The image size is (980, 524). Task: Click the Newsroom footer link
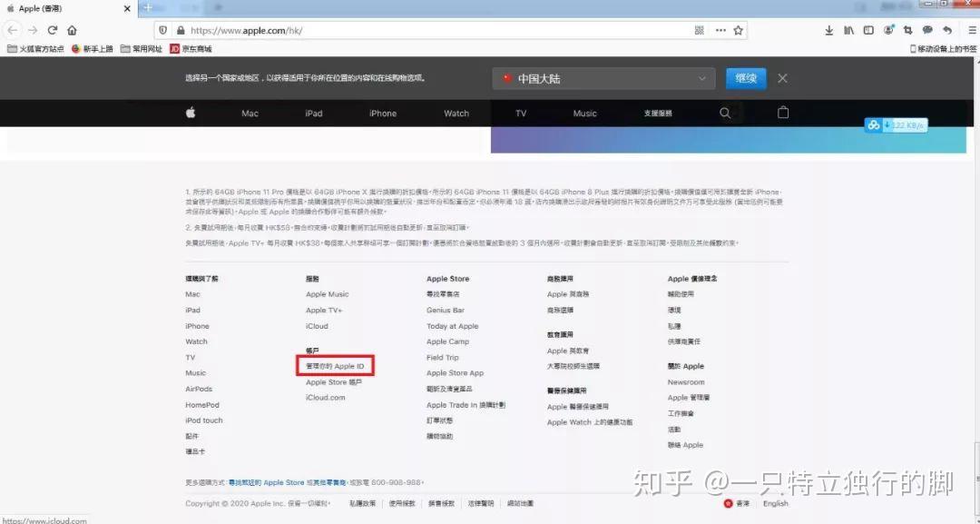686,382
